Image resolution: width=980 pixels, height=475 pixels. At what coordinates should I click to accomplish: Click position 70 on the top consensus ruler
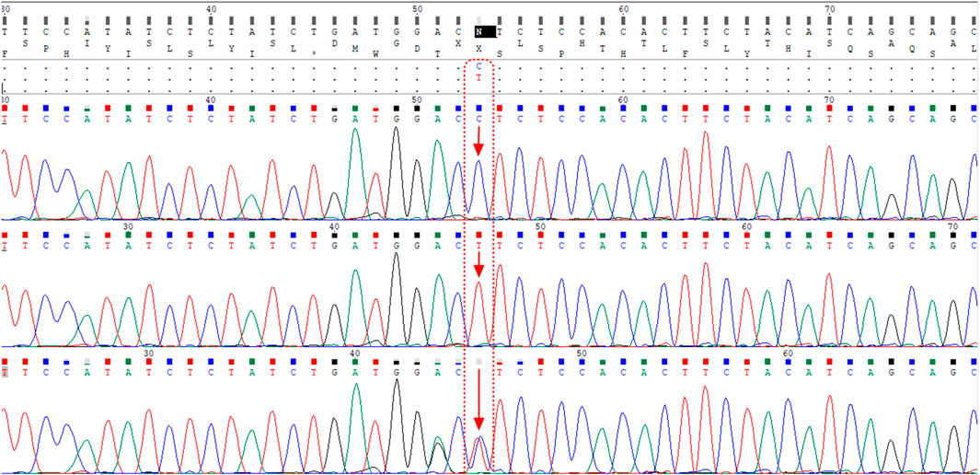pos(829,9)
